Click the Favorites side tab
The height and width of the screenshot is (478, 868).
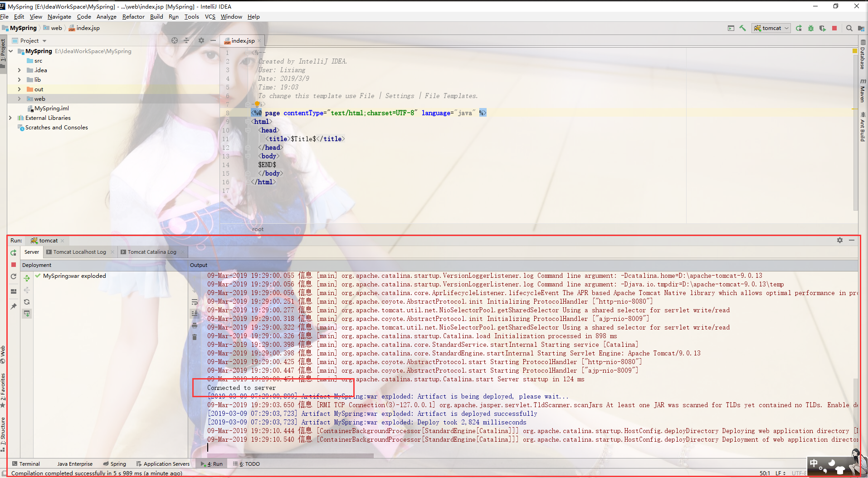click(3, 390)
